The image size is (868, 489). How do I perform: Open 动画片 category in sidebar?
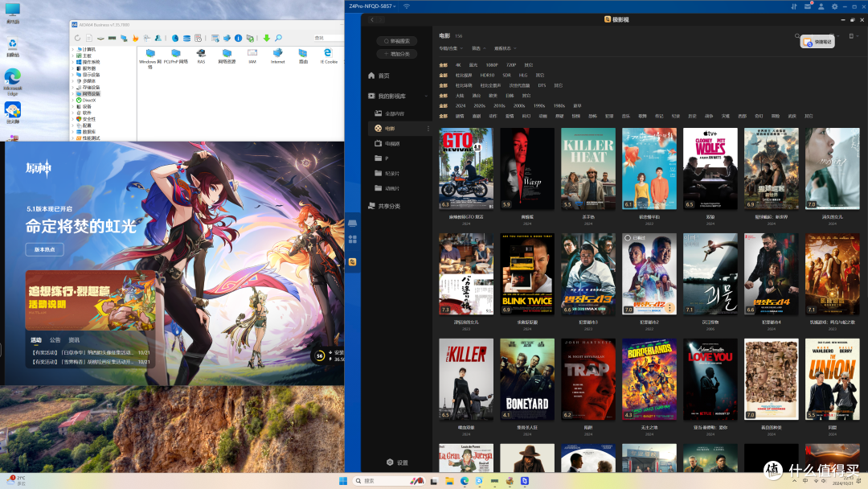coord(387,188)
